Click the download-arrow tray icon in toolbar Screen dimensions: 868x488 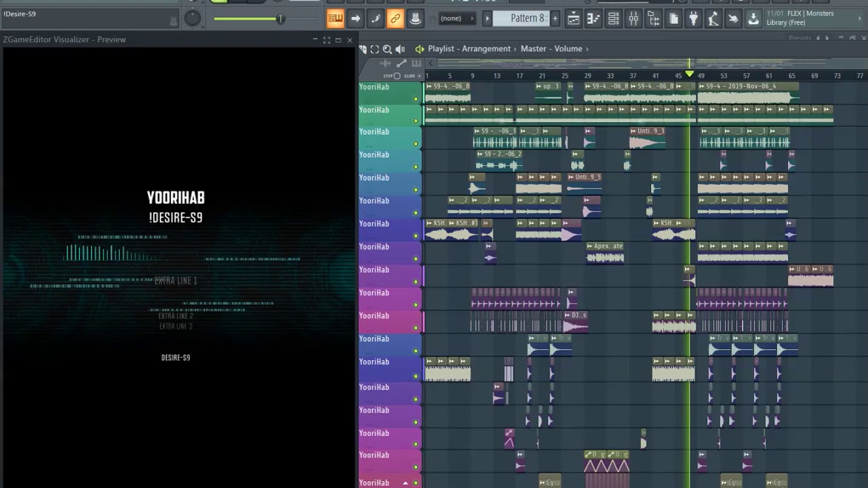point(753,19)
